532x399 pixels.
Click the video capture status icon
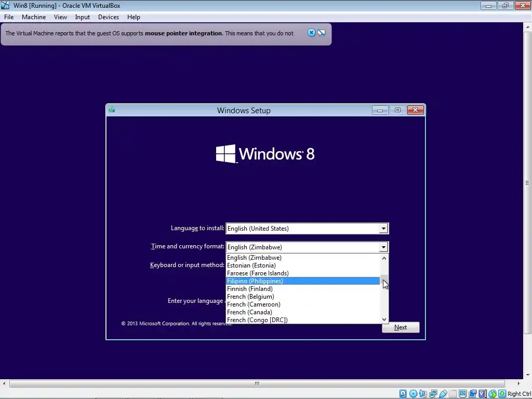coord(472,394)
